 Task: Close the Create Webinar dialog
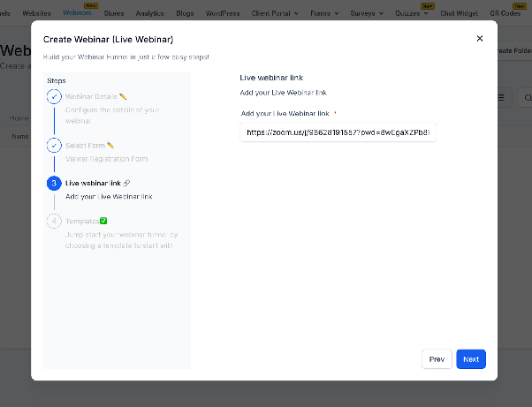pyautogui.click(x=479, y=39)
